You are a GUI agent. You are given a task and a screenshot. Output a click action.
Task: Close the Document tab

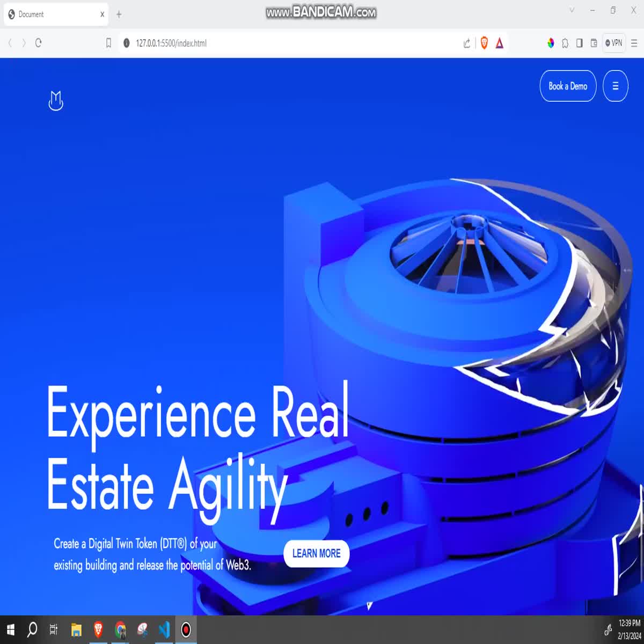[x=102, y=14]
